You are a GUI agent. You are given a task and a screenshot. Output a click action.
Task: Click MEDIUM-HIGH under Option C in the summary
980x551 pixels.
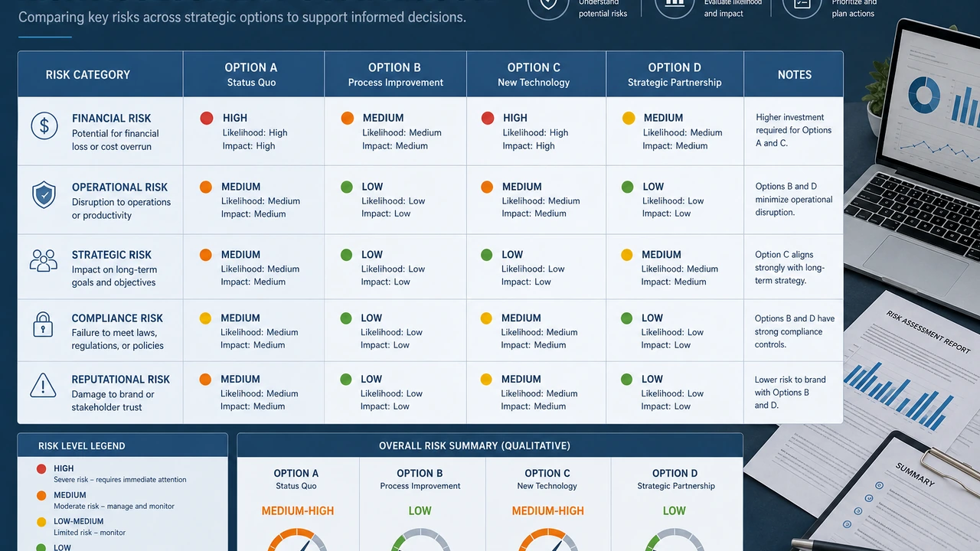click(x=548, y=511)
